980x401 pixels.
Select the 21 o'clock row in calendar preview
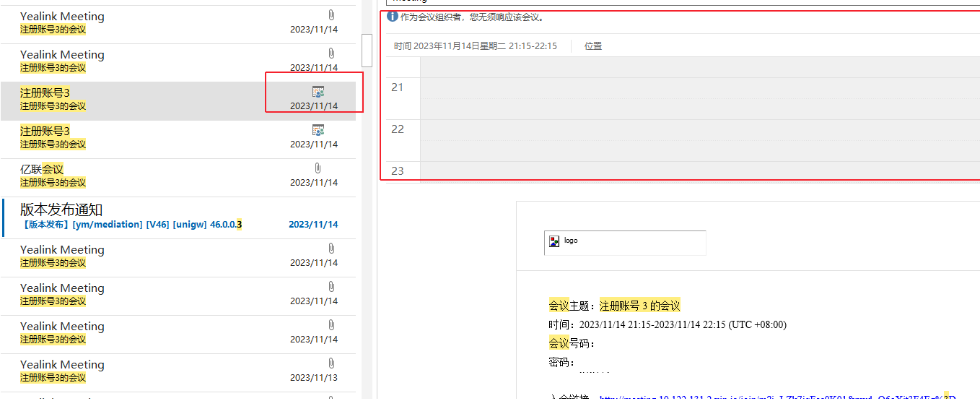click(683, 98)
